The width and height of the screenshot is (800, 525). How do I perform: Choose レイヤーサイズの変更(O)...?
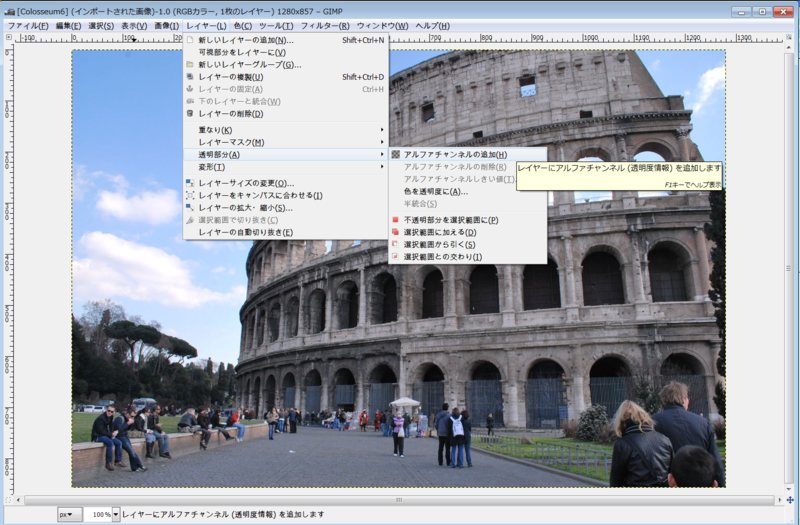[x=286, y=183]
